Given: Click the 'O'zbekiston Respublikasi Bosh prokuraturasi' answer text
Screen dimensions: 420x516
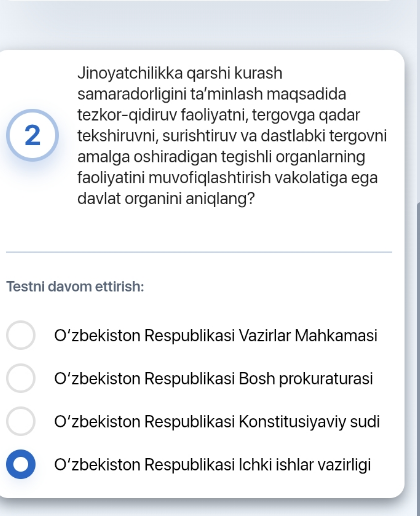Looking at the screenshot, I should (x=213, y=378).
